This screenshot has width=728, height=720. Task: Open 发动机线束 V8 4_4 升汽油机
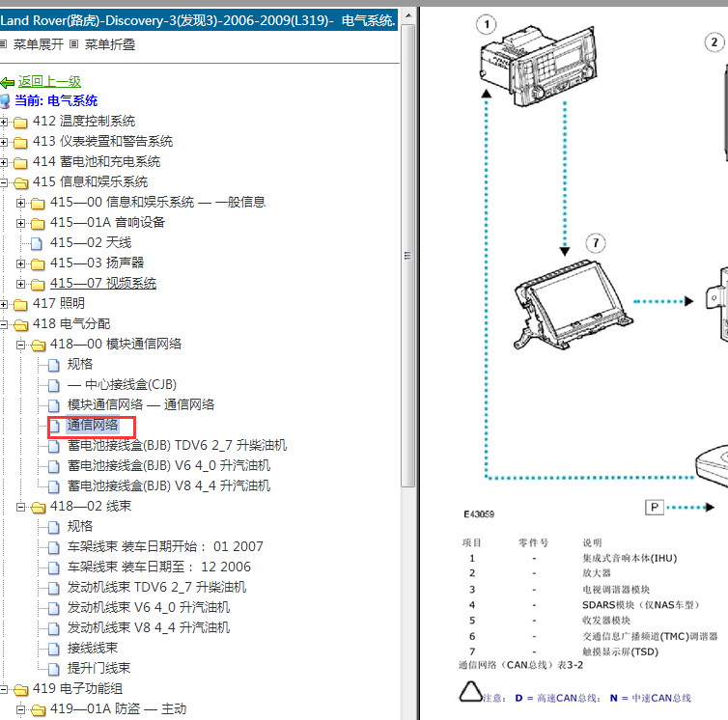[149, 627]
